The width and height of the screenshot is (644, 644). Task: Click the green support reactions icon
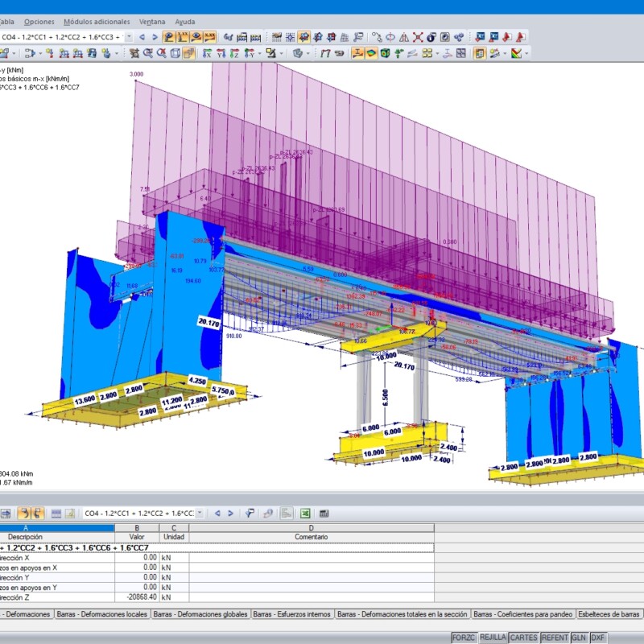click(x=398, y=53)
